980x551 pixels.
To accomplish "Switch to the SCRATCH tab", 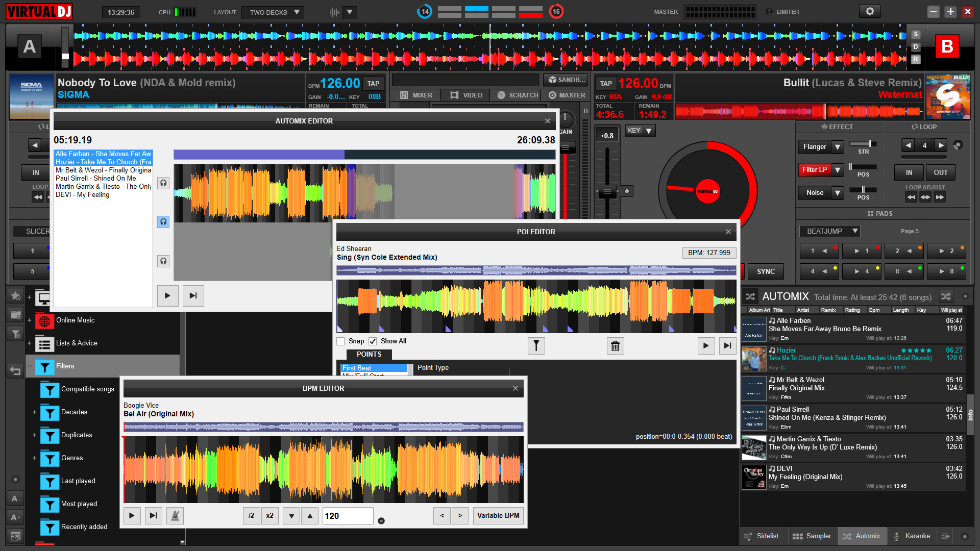I will pos(518,95).
